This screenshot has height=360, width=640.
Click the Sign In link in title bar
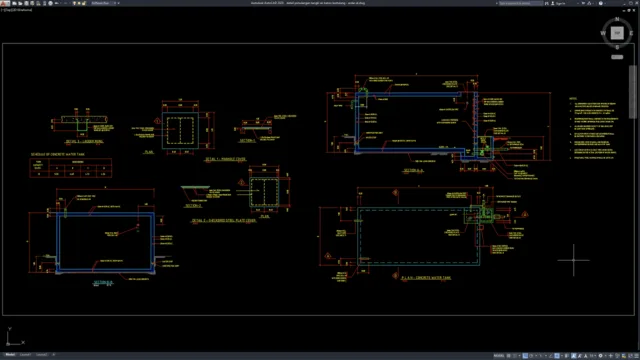click(x=560, y=3)
